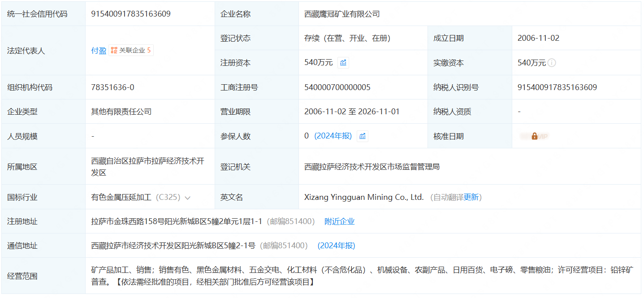644x298 pixels.
Task: Select region 西藏自治区拉萨市拉萨经济技术开发区
Action: click(x=148, y=167)
